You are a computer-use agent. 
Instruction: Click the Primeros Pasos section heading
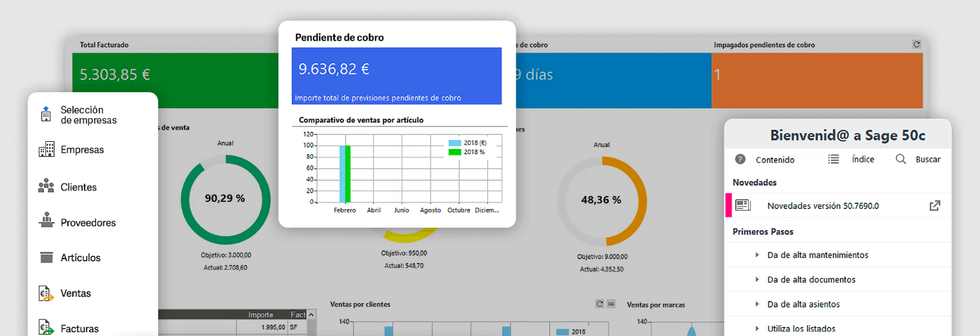763,232
